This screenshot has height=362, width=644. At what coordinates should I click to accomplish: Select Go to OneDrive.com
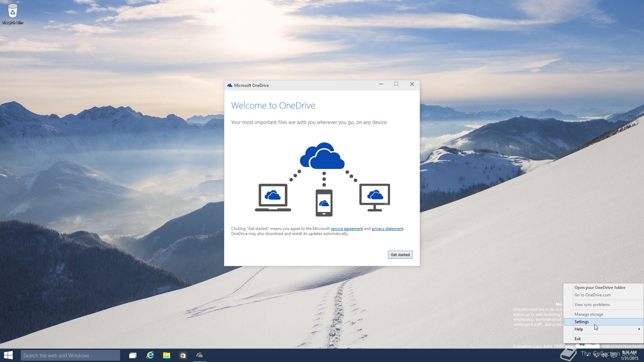[x=603, y=295]
